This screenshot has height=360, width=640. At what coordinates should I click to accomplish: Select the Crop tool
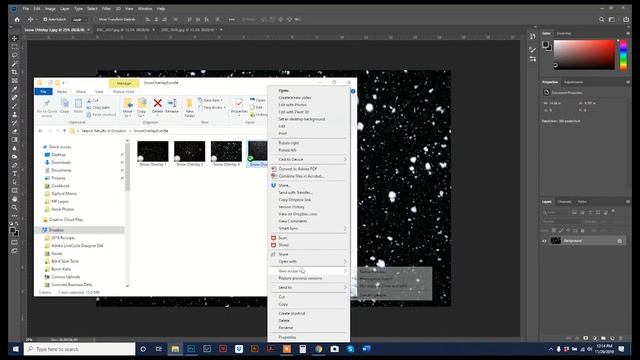(15, 72)
